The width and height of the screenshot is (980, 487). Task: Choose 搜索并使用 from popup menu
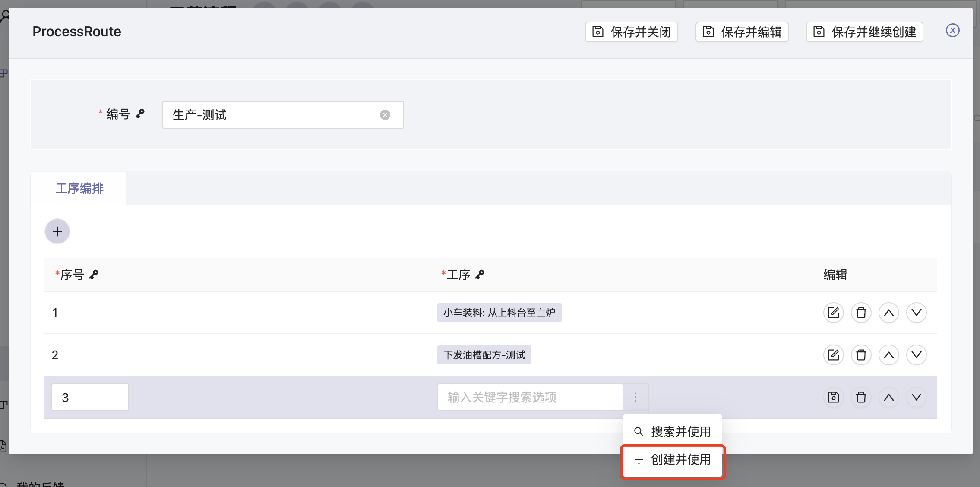[x=673, y=431]
